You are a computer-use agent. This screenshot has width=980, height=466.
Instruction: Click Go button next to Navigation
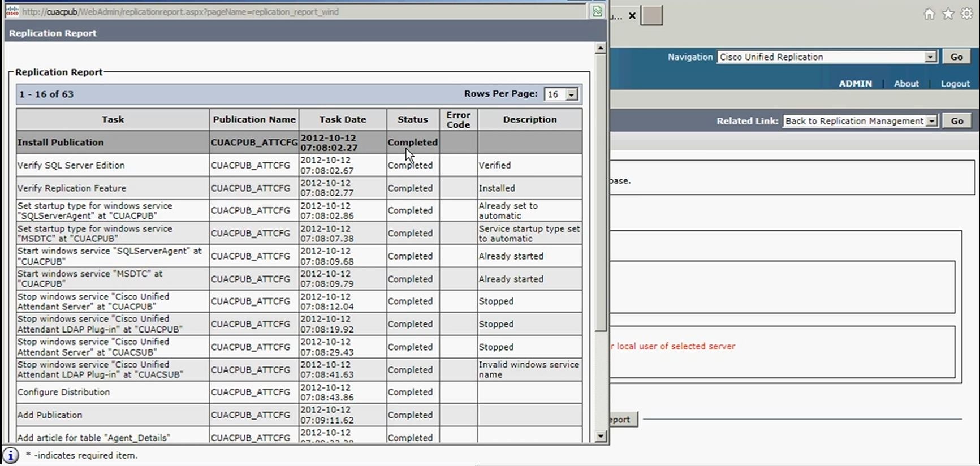[x=957, y=57]
